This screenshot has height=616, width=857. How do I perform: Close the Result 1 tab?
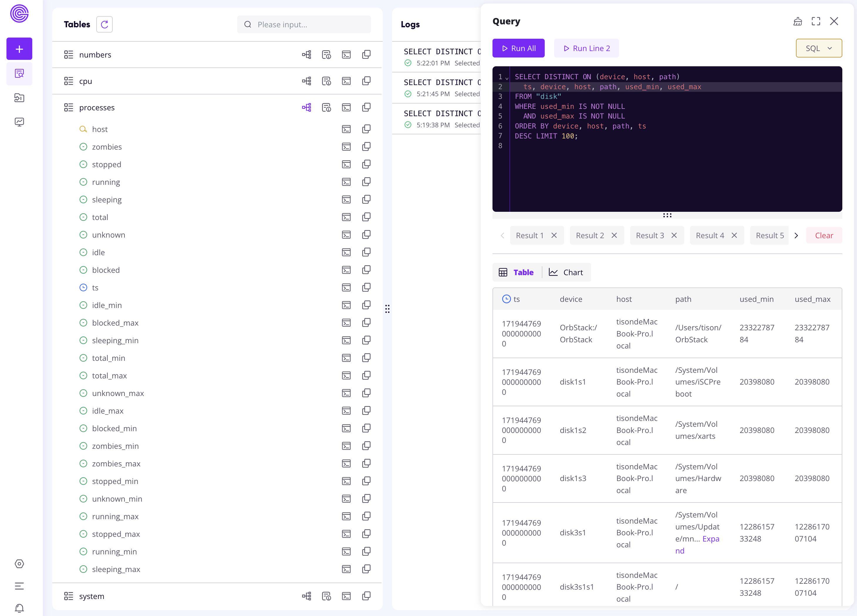(x=554, y=235)
